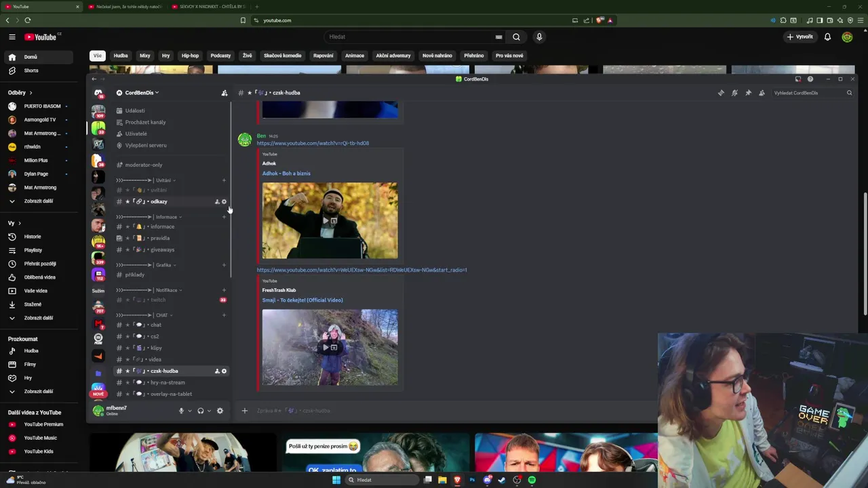Play the Smajl video embed thumbnail
The image size is (868, 488).
coord(330,348)
